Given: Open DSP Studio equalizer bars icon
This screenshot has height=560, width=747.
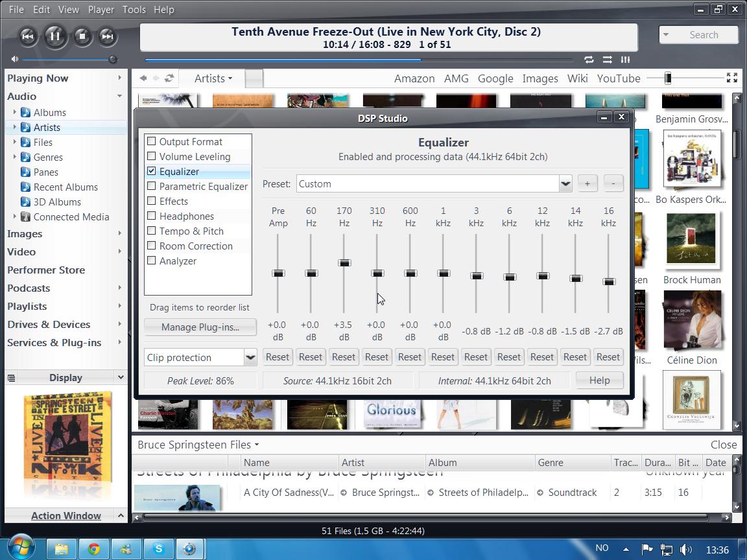Looking at the screenshot, I should 625,60.
